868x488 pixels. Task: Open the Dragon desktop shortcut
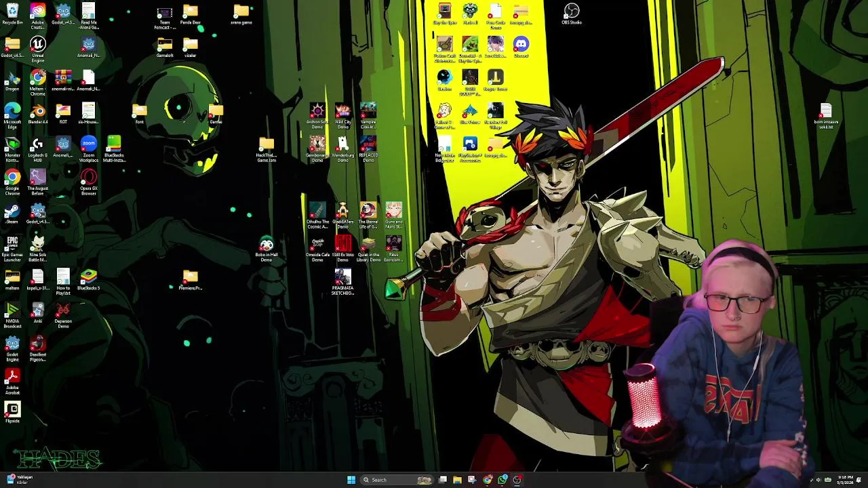click(x=12, y=81)
